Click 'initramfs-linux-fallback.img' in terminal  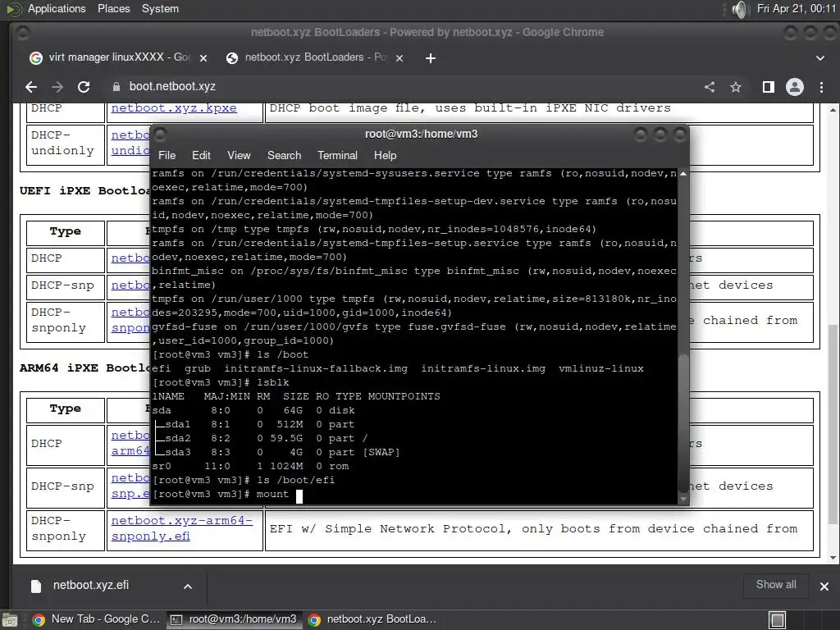click(316, 368)
